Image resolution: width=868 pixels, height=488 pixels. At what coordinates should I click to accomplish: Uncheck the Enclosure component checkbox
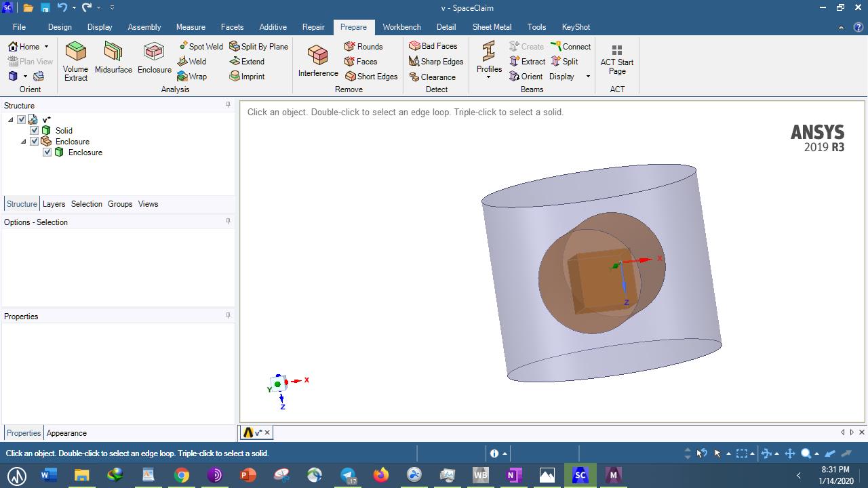point(35,142)
